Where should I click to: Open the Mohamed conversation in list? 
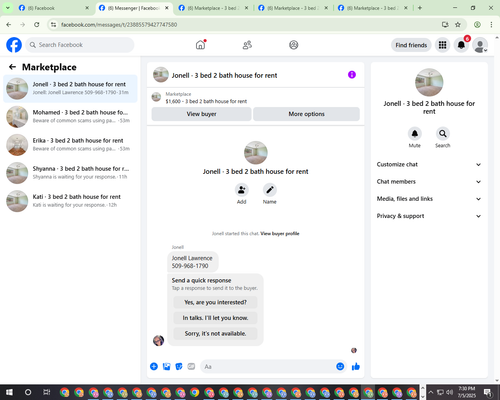click(x=70, y=117)
